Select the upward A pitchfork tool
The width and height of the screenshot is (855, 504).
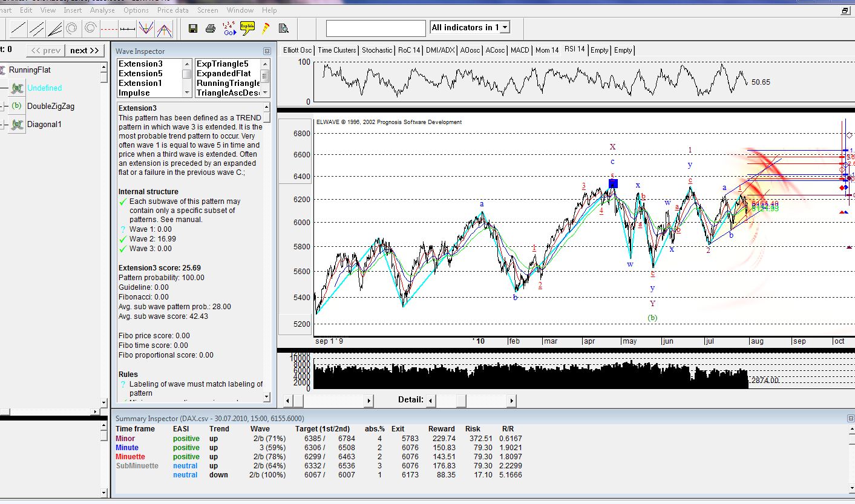[164, 28]
